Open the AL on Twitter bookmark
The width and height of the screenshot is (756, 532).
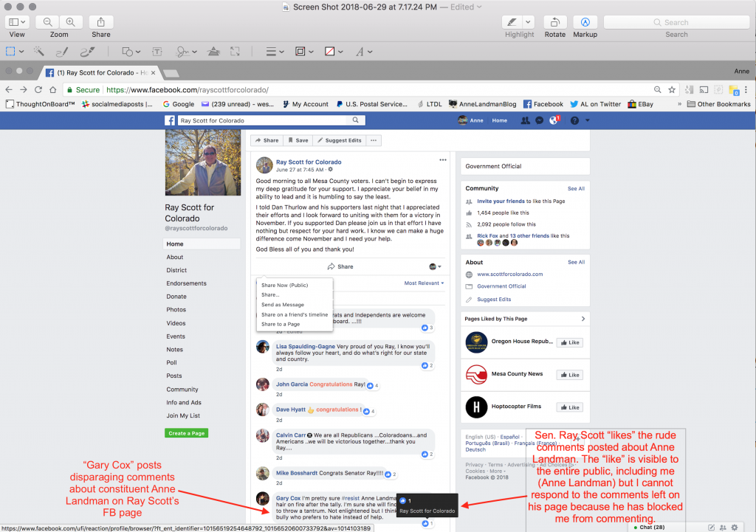tap(596, 104)
